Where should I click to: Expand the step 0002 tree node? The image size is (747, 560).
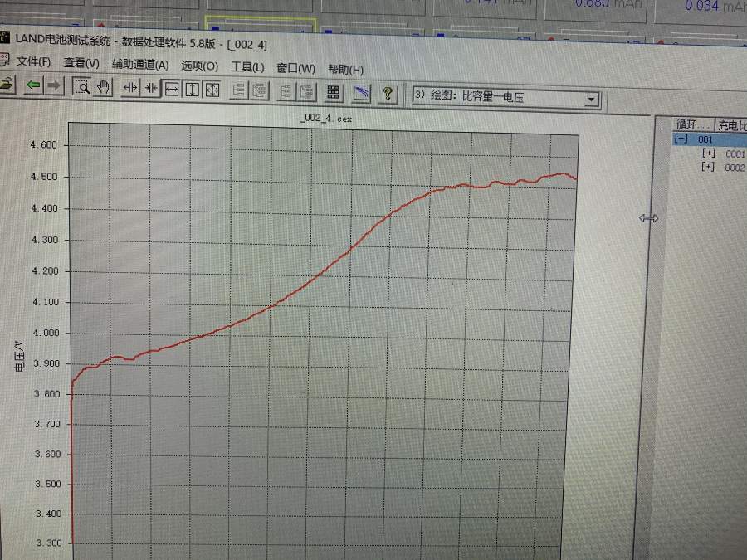(708, 167)
